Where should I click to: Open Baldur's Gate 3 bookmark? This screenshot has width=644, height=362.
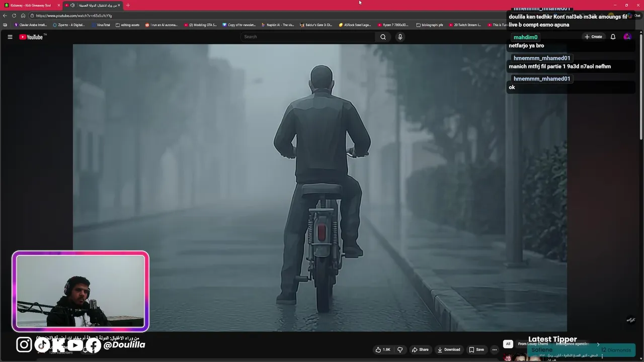click(x=316, y=25)
